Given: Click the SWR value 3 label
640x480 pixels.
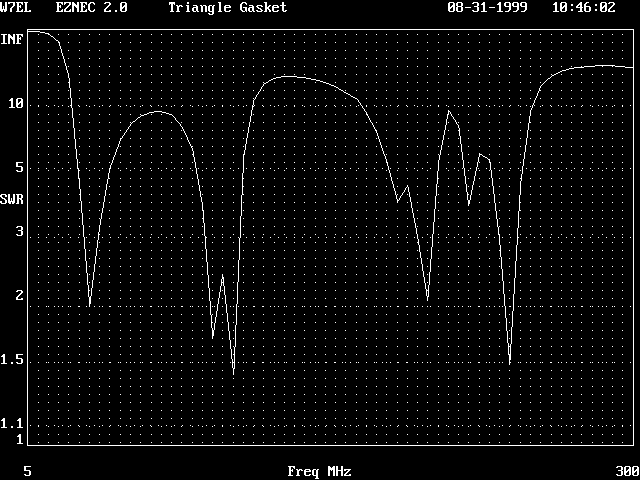Looking at the screenshot, I should [19, 231].
